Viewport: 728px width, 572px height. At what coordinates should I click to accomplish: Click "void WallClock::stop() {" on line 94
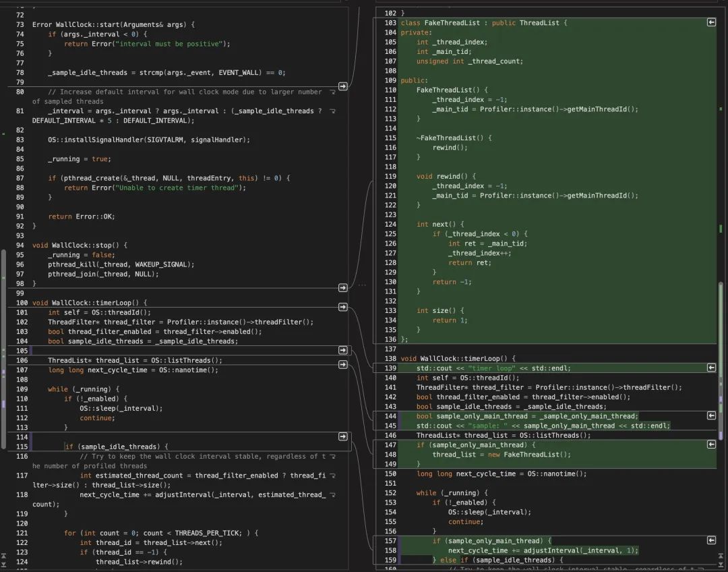80,246
